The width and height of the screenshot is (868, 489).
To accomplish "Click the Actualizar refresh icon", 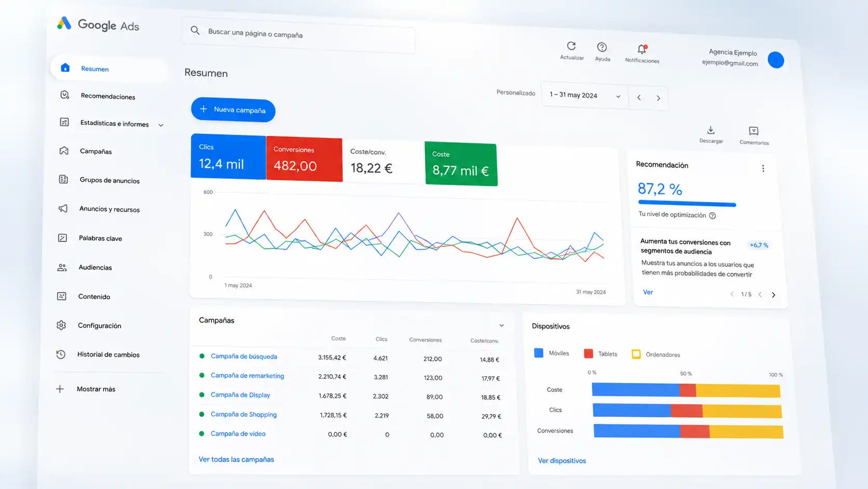I will (572, 46).
